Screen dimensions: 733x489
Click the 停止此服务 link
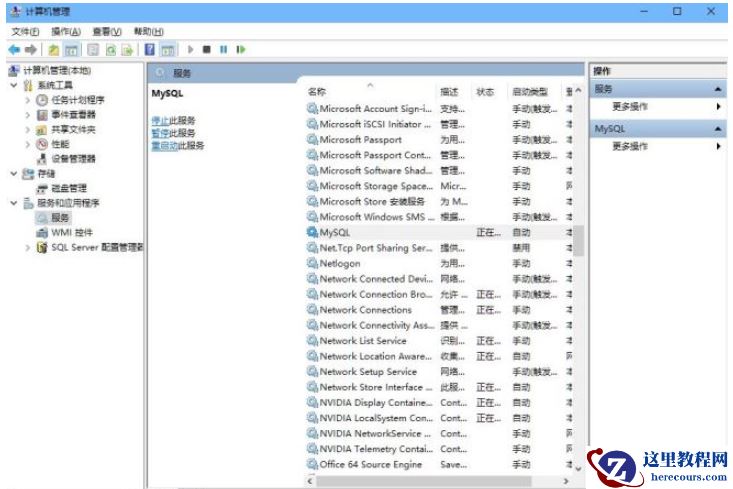tap(173, 121)
